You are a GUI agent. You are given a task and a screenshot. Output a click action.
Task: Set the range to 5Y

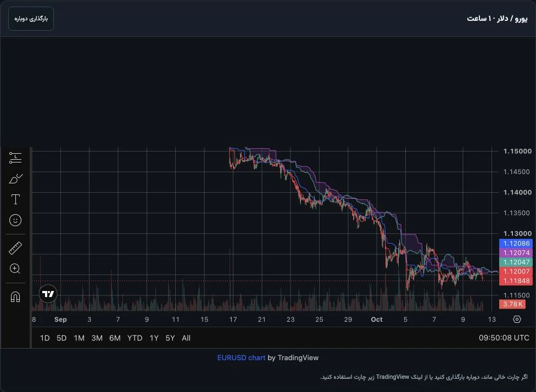click(170, 338)
